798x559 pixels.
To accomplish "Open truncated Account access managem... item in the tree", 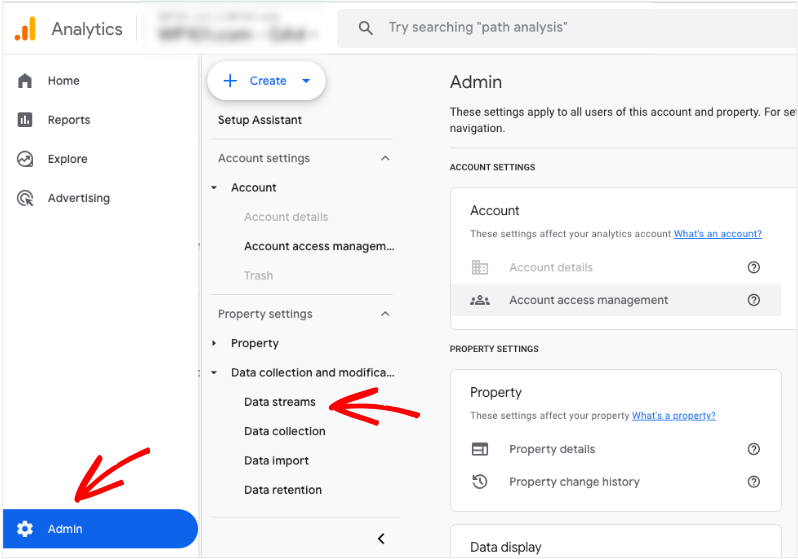I will (x=319, y=246).
